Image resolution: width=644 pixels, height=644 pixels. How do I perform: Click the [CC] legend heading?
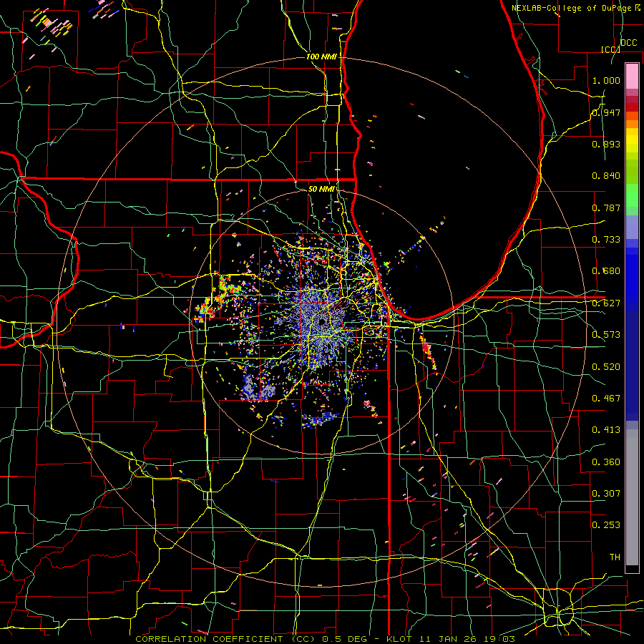coord(610,49)
